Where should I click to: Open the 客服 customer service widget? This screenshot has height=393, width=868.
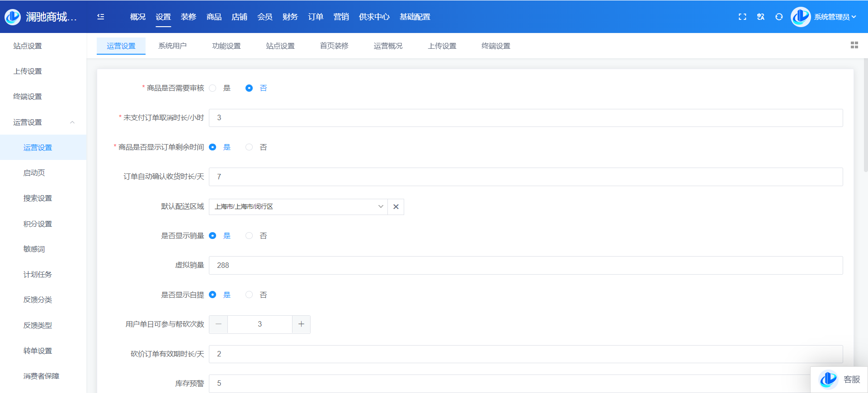840,379
